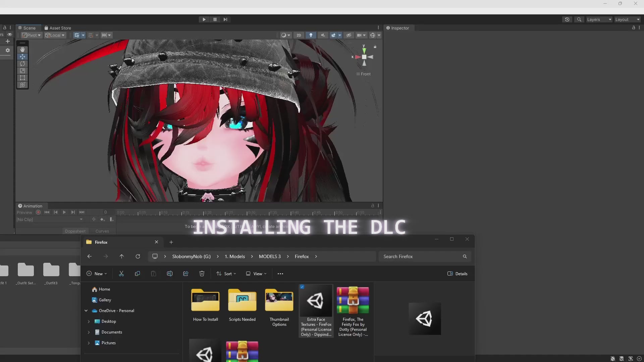Open Unity undo history

click(x=567, y=19)
